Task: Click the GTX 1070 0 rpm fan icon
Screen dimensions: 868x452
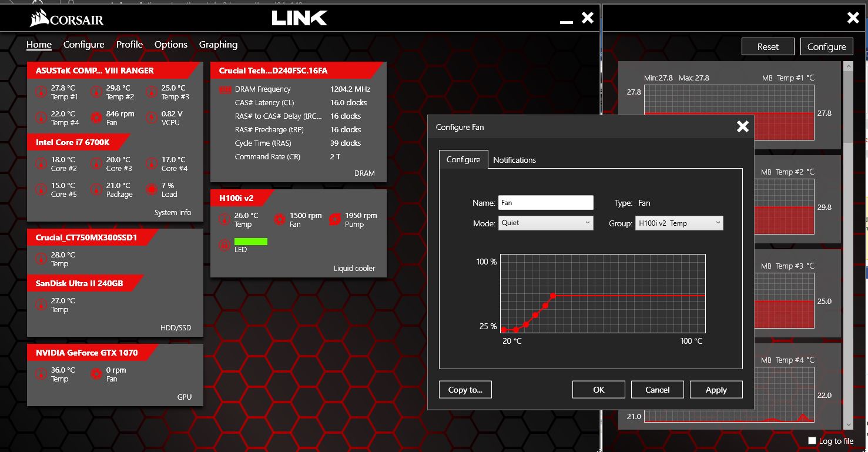Action: 96,374
